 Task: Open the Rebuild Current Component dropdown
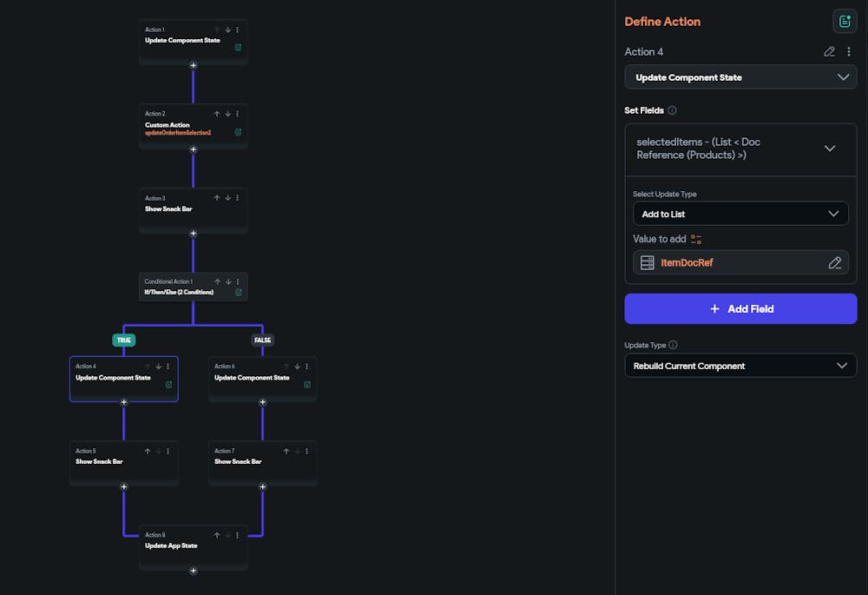(x=740, y=366)
